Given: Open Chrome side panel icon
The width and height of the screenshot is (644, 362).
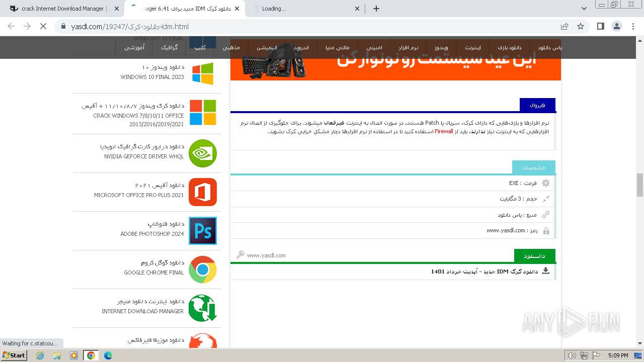Looking at the screenshot, I should coord(600,26).
